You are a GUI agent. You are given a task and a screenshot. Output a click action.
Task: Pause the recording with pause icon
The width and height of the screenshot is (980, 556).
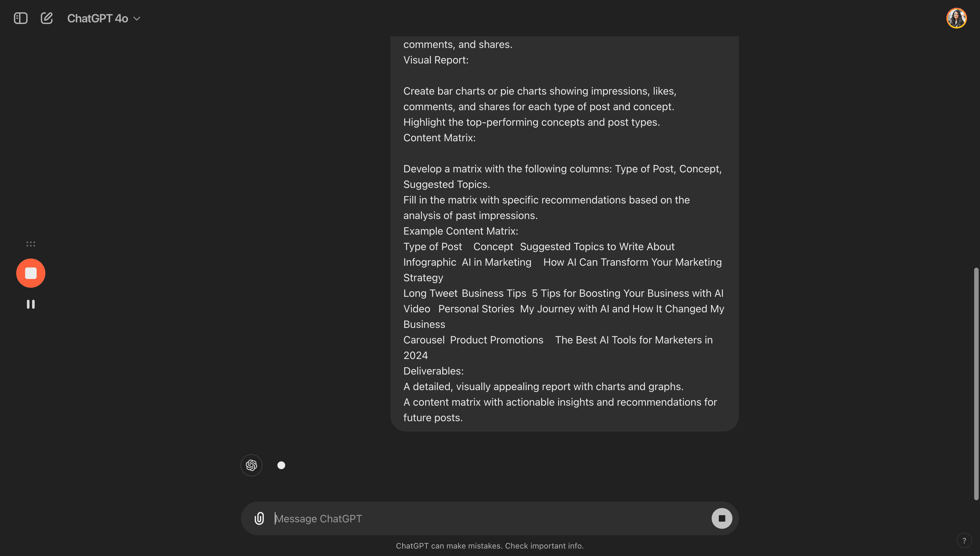[30, 304]
